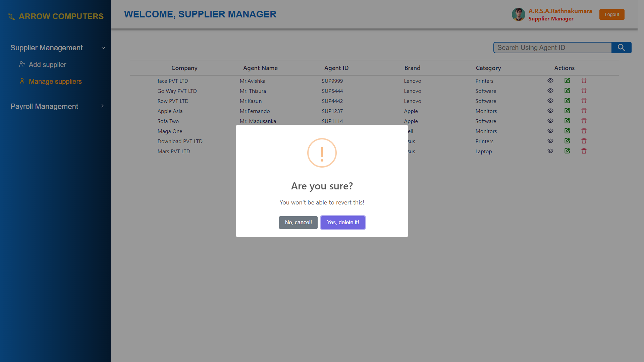The width and height of the screenshot is (644, 362).
Task: Click the A.R.S.A.Rathnakumara profile avatar
Action: click(518, 14)
